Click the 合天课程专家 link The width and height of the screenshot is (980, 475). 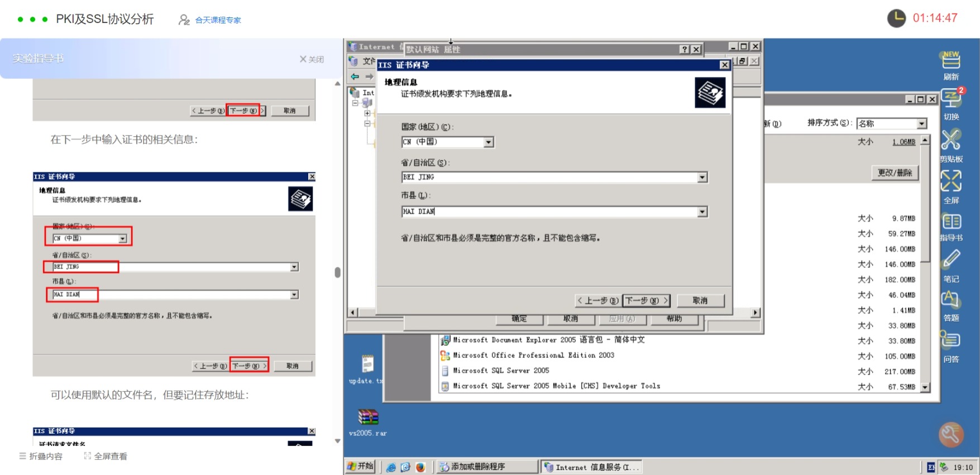[218, 20]
